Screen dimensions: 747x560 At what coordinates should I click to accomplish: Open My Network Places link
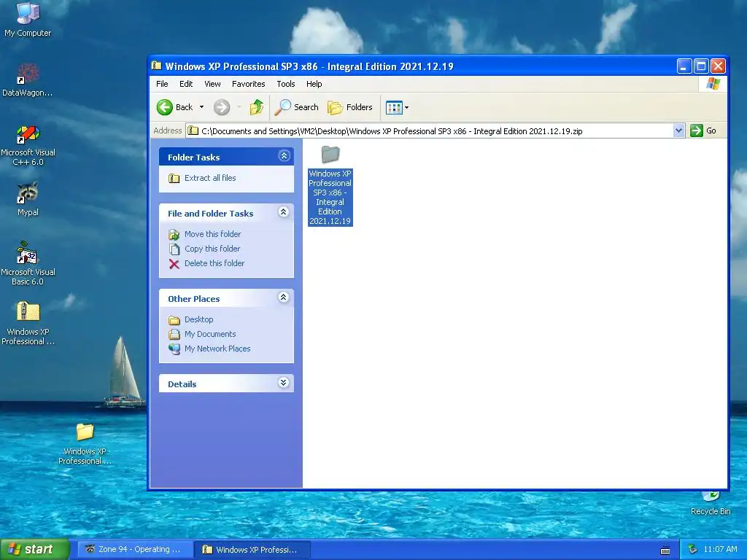pyautogui.click(x=217, y=349)
